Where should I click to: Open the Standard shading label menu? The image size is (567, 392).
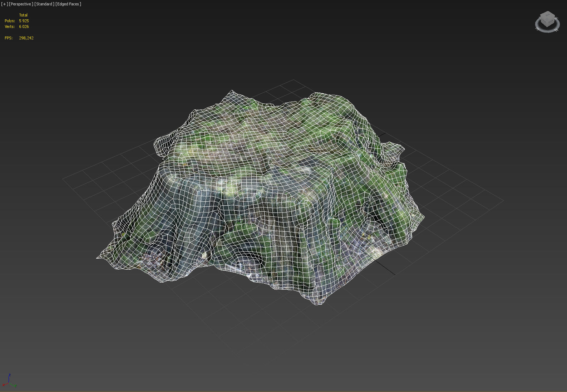click(x=44, y=4)
